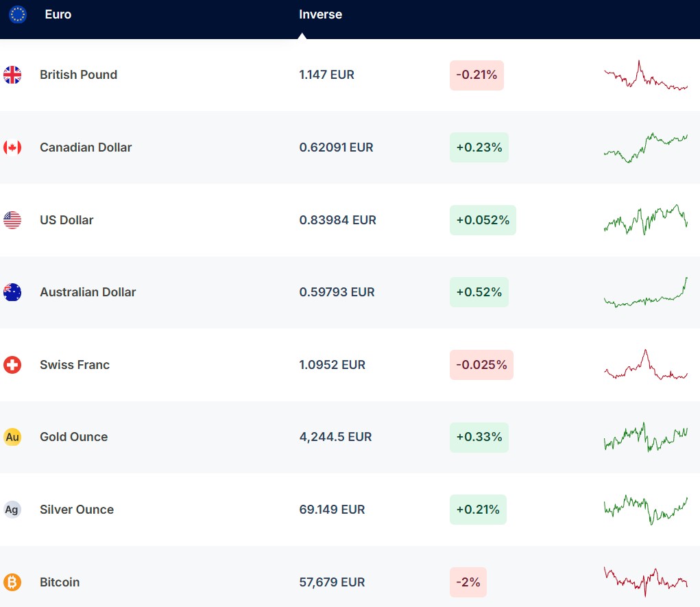Click the US Dollar flag icon
The image size is (700, 607).
click(12, 220)
